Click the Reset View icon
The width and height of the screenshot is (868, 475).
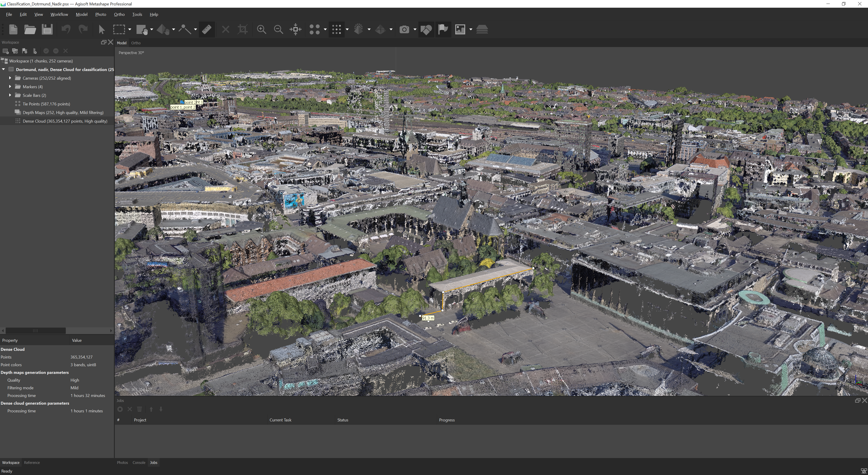295,29
